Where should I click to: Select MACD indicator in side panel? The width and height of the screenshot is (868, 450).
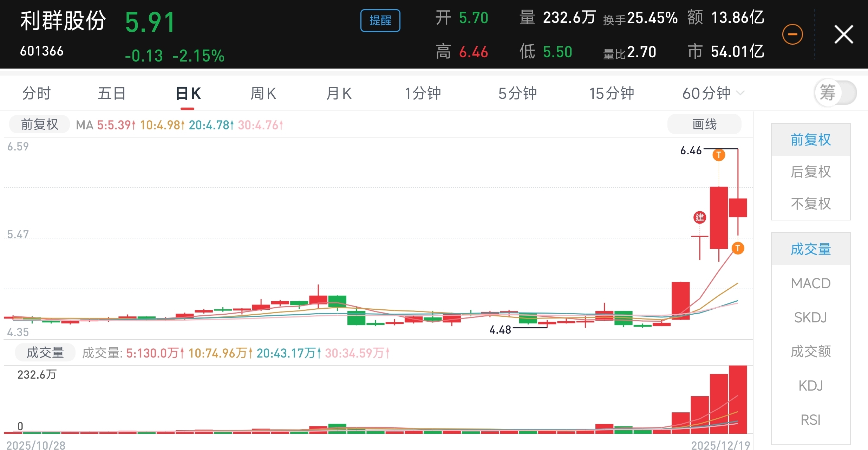(x=810, y=283)
